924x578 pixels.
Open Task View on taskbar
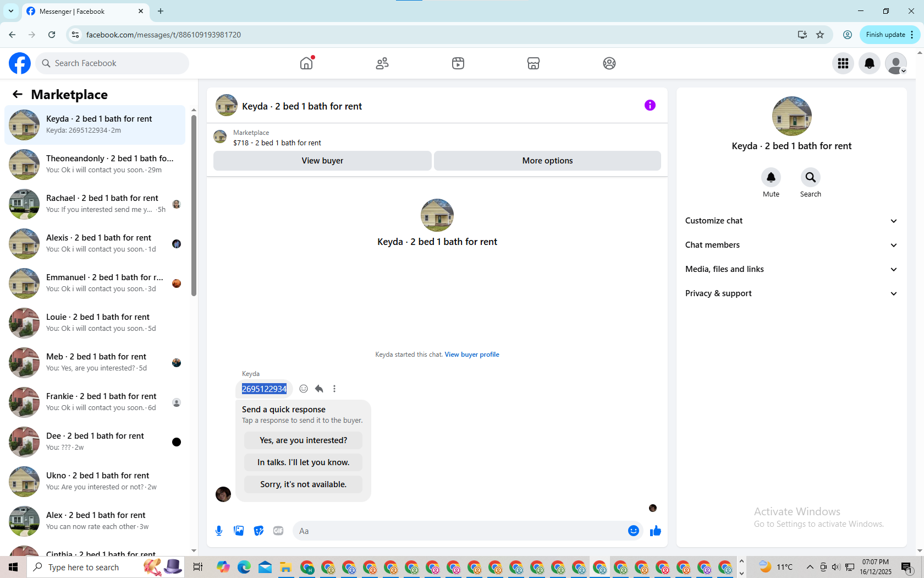click(198, 567)
